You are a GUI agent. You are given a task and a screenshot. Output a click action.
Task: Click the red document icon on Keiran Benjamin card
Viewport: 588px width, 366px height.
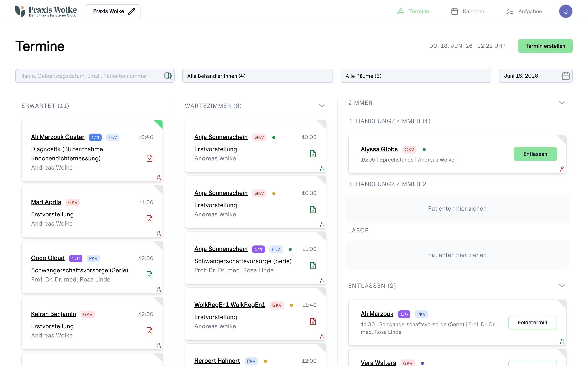[149, 331]
